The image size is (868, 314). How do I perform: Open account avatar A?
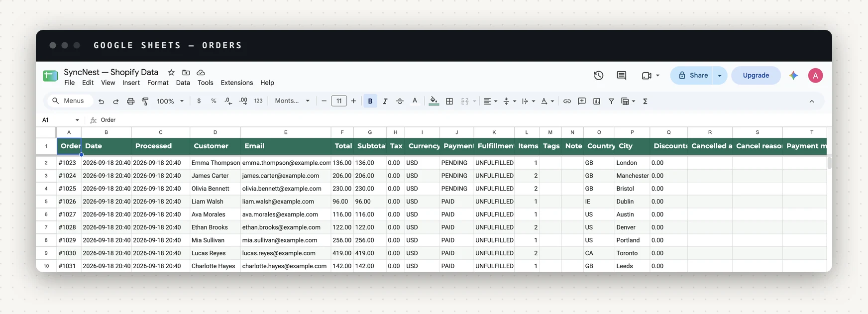pos(815,76)
